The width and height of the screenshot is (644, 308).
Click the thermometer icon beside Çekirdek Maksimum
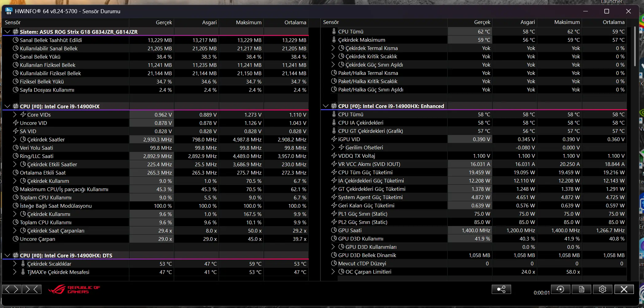tap(334, 40)
